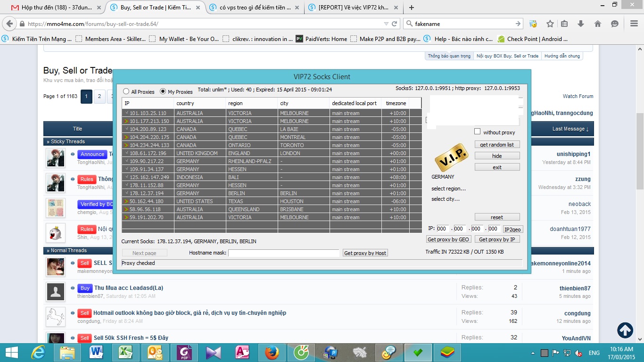
Task: Tick the 'without proxy' checkbox
Action: [x=478, y=132]
